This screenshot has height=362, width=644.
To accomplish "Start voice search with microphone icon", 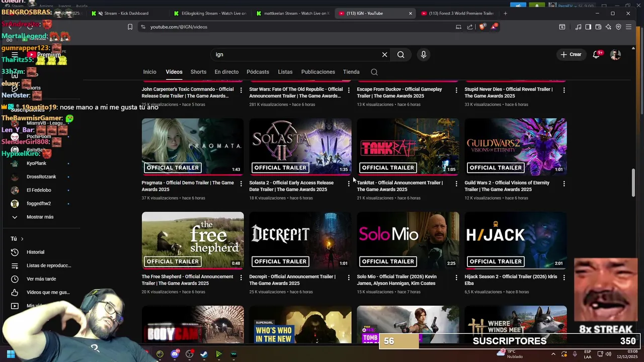I will pos(423,54).
